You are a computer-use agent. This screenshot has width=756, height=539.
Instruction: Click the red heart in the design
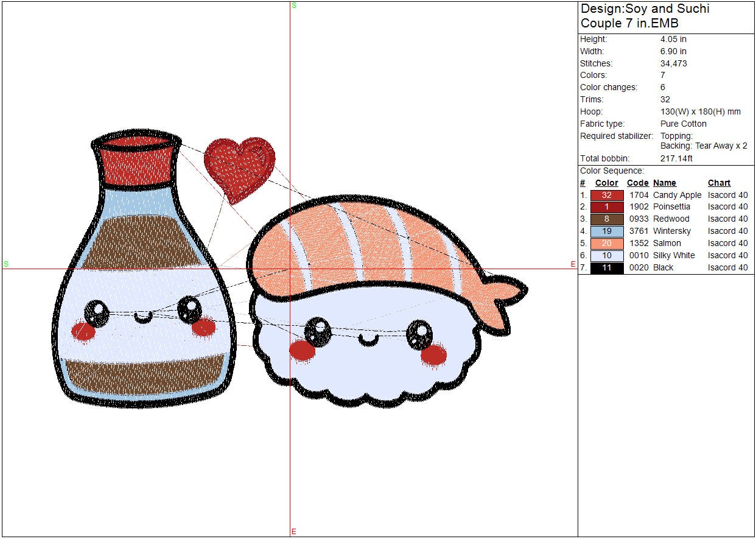point(239,167)
